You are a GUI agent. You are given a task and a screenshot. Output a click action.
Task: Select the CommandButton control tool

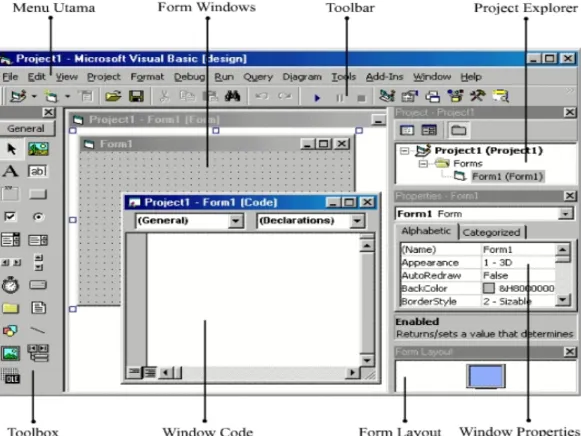(38, 194)
